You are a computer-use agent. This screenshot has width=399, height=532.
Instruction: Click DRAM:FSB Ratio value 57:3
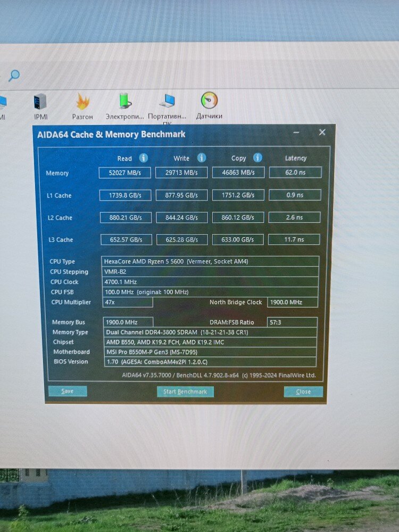click(x=292, y=322)
